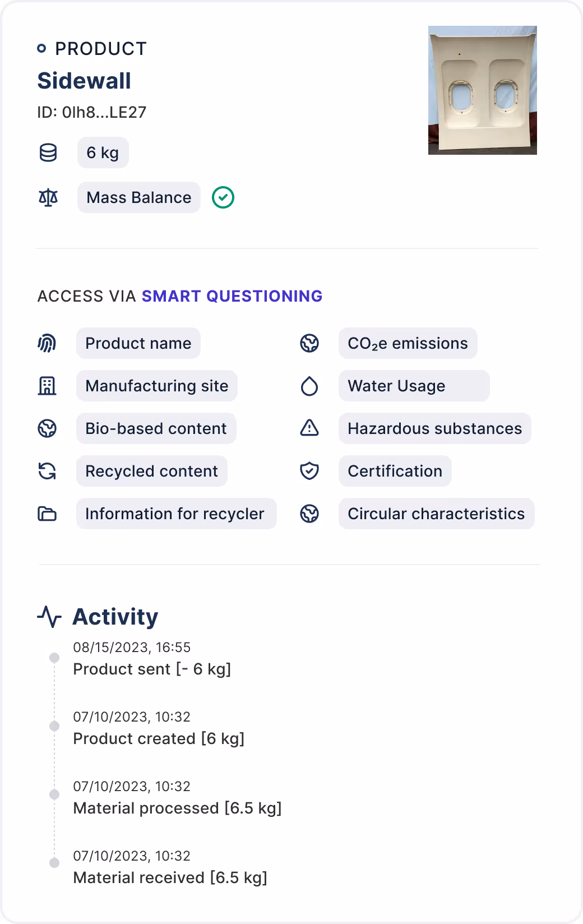Click the folder icon beside Information for recycler
Viewport: 583px width, 924px height.
click(x=47, y=514)
